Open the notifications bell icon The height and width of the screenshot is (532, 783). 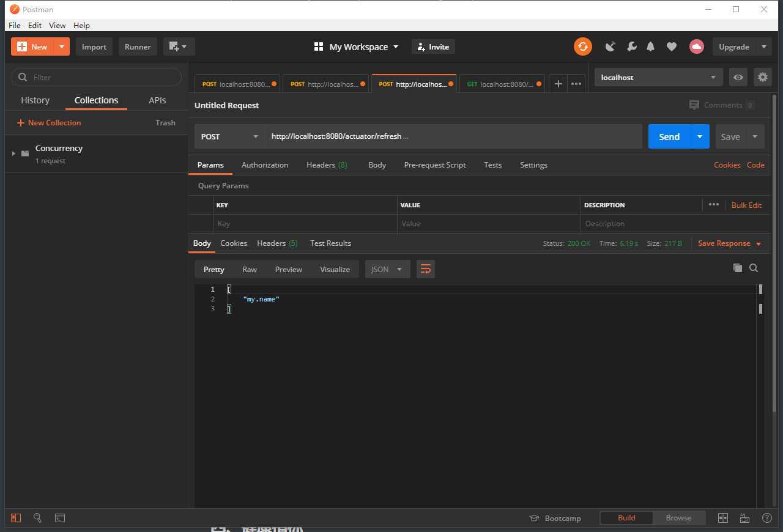click(x=651, y=46)
